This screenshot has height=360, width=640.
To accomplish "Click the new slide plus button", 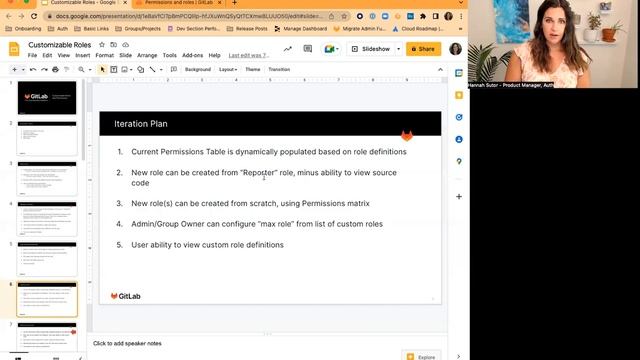I will [14, 69].
